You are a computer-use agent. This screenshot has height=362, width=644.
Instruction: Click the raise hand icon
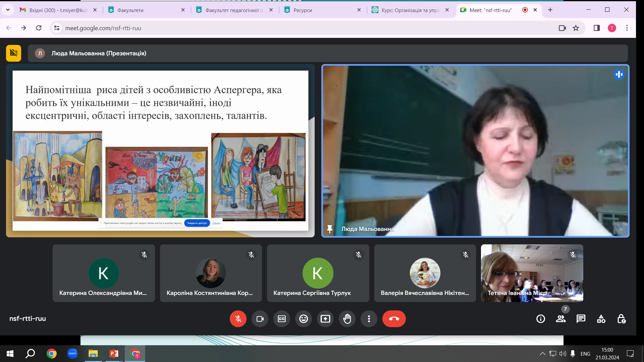347,319
